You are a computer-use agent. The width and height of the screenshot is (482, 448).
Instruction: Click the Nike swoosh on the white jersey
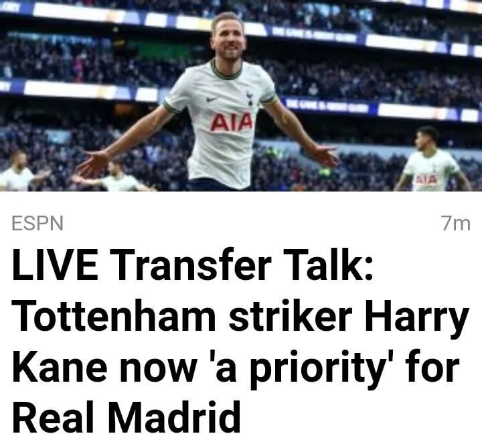pyautogui.click(x=212, y=99)
